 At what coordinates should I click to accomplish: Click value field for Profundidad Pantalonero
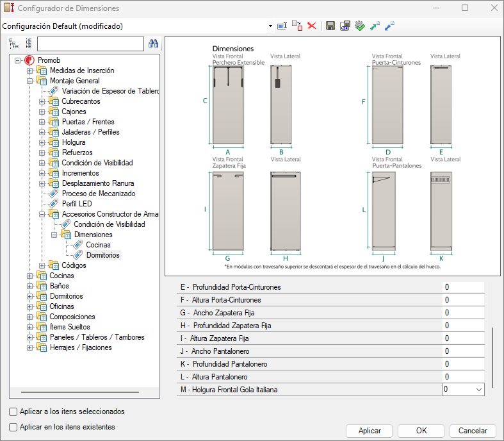[x=463, y=364]
